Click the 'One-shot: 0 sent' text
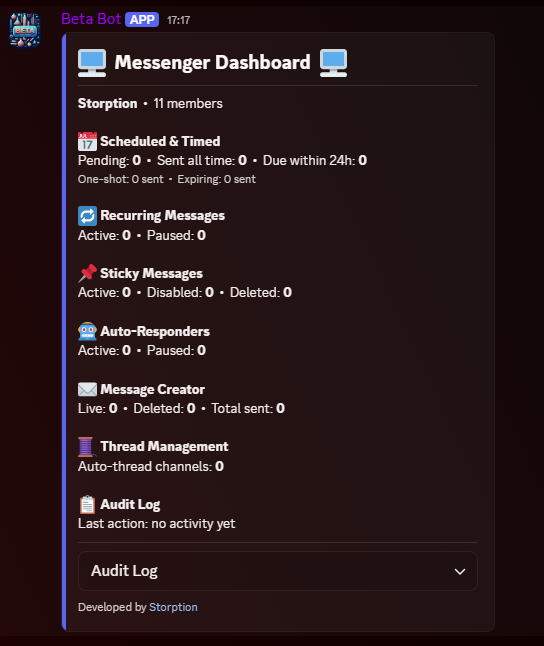This screenshot has height=646, width=544. pos(121,179)
